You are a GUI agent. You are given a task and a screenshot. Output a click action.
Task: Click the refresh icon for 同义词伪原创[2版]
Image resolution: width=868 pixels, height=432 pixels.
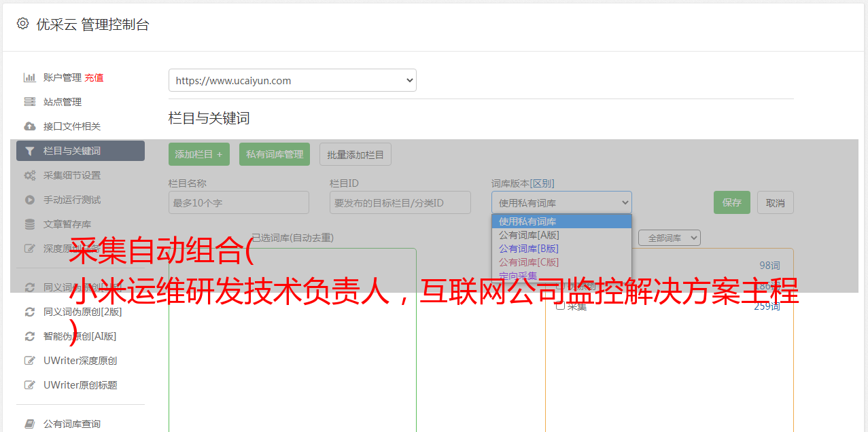tap(29, 312)
